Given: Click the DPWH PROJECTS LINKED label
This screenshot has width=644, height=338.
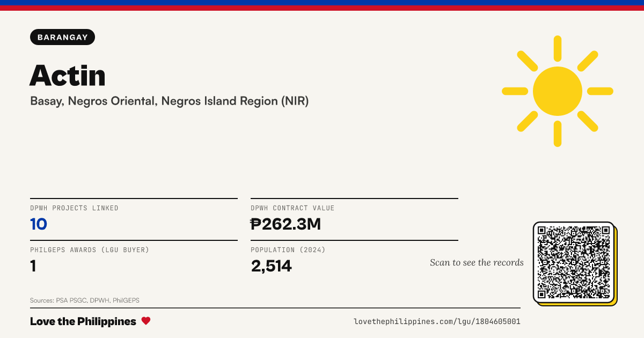Looking at the screenshot, I should [x=74, y=208].
